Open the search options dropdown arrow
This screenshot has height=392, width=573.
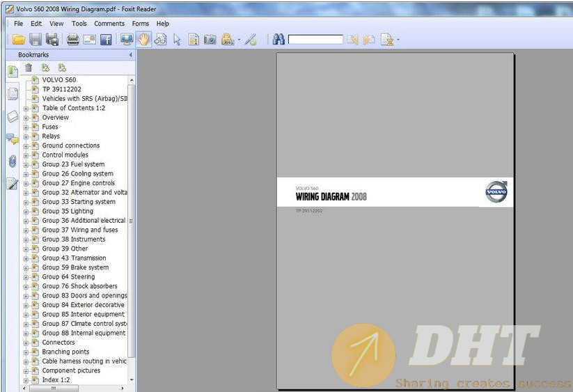click(398, 40)
